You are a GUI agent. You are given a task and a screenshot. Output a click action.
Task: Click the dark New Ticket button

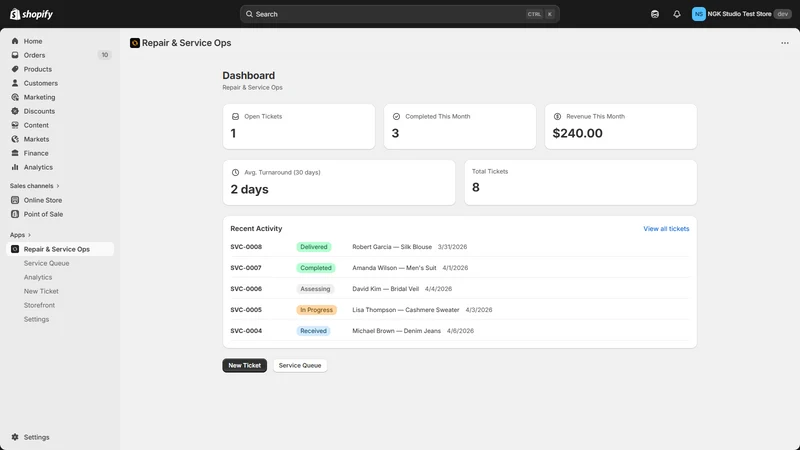[244, 365]
